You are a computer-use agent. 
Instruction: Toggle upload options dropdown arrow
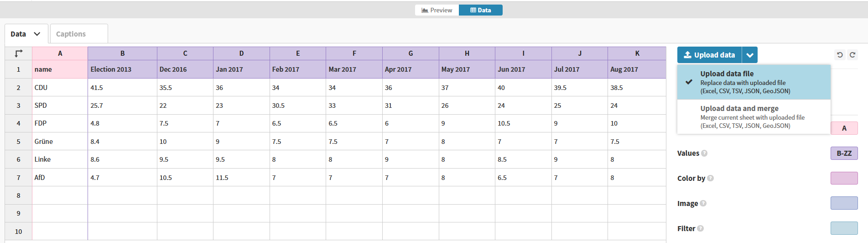[750, 55]
